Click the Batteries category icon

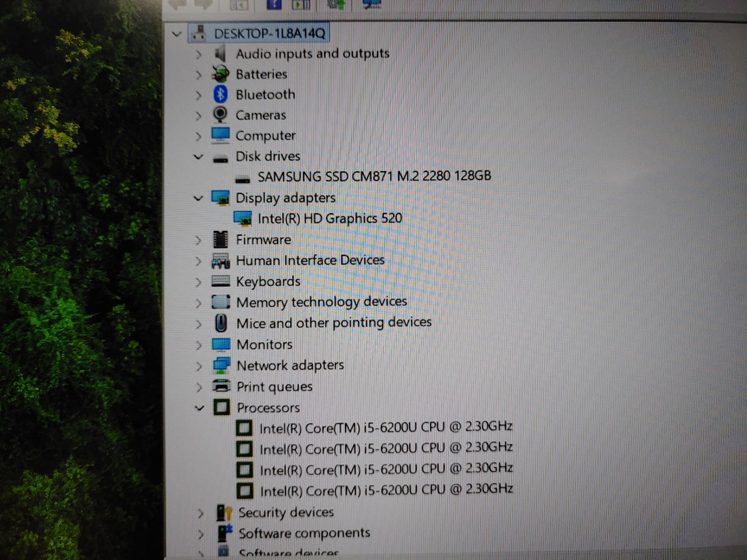click(220, 74)
